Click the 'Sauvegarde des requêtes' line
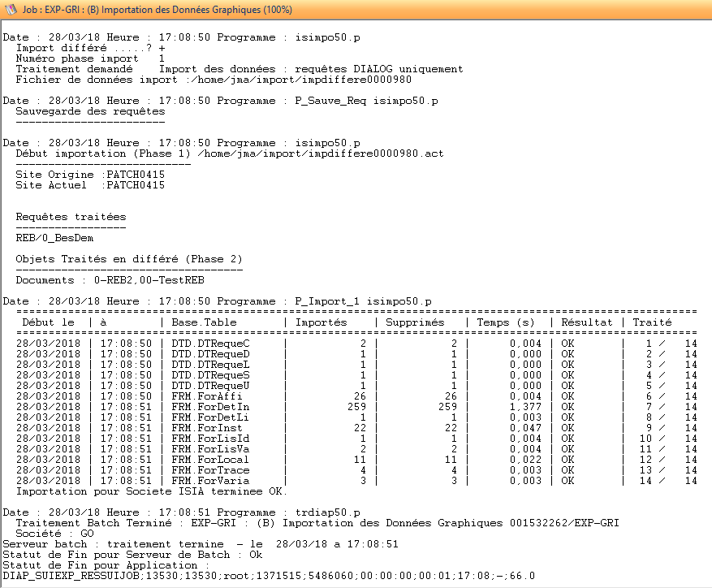This screenshot has height=588, width=712. (x=90, y=111)
